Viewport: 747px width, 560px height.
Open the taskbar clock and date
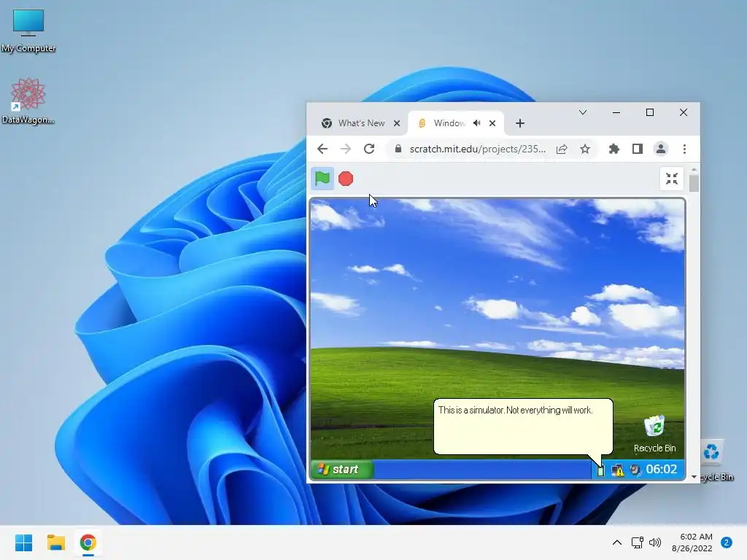tap(692, 542)
